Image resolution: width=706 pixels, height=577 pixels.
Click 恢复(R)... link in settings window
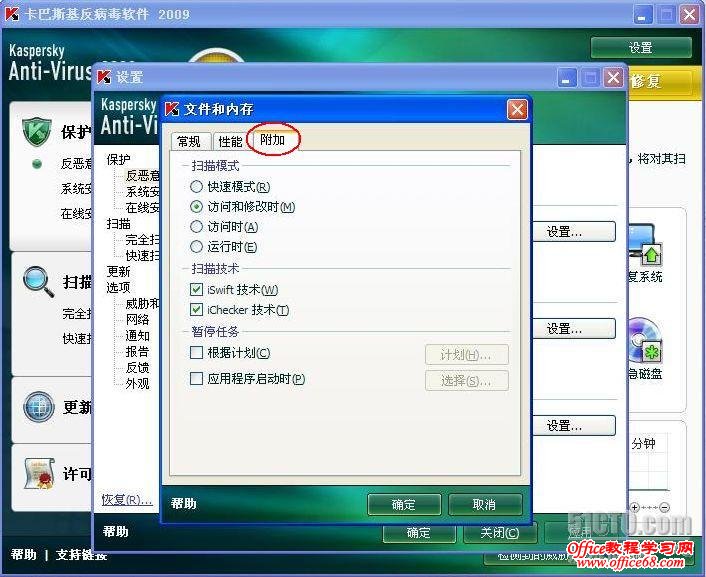click(127, 500)
